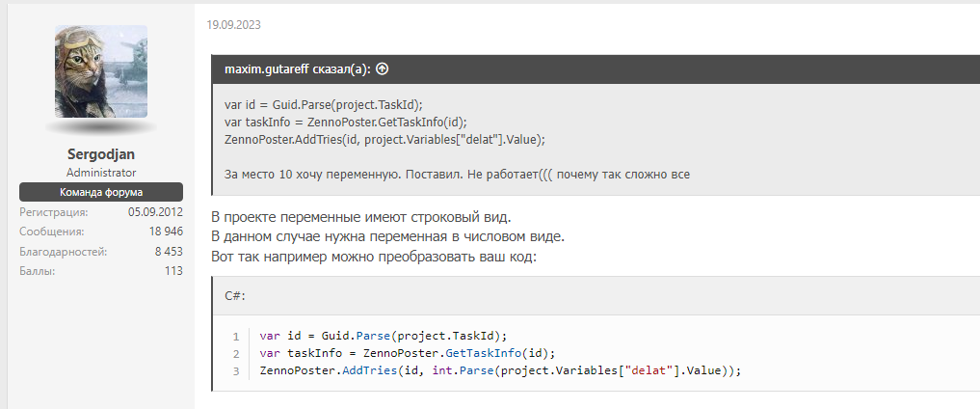Click the 19.09.2023 post date link

(233, 25)
